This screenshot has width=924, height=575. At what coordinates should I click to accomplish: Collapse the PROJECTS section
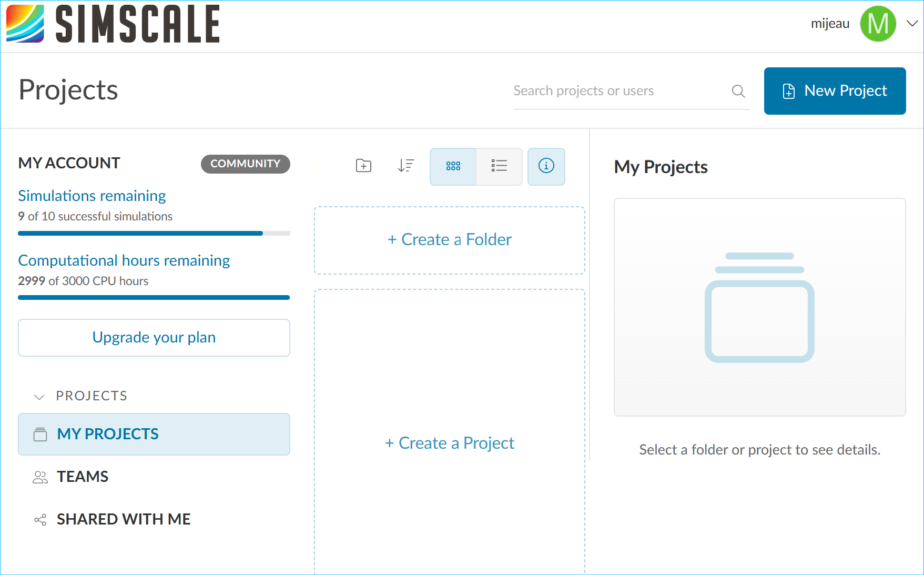[x=39, y=397]
